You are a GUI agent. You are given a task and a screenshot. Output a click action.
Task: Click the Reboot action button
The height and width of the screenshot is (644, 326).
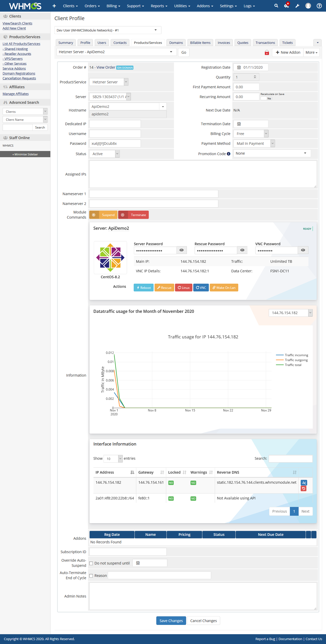[144, 288]
